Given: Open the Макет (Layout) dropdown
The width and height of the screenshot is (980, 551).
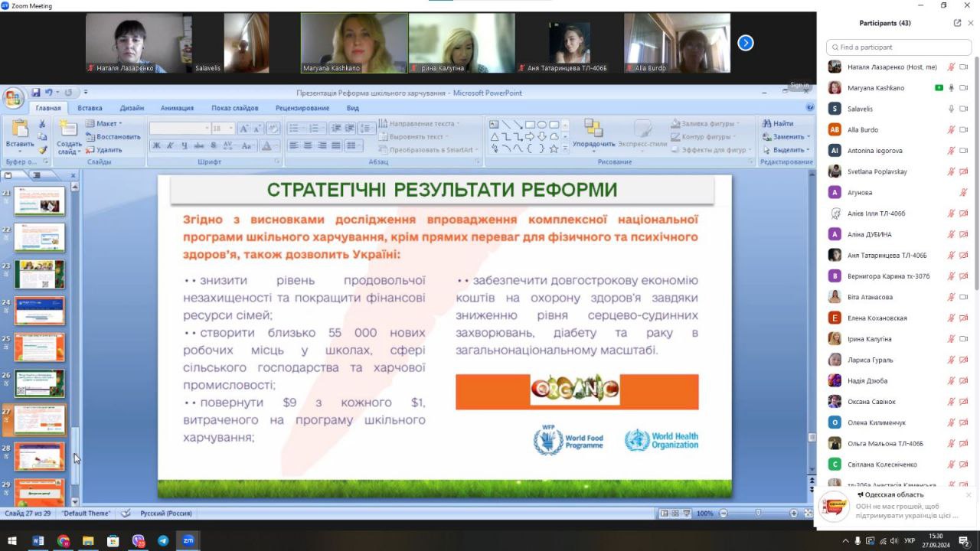Looking at the screenshot, I should (104, 123).
